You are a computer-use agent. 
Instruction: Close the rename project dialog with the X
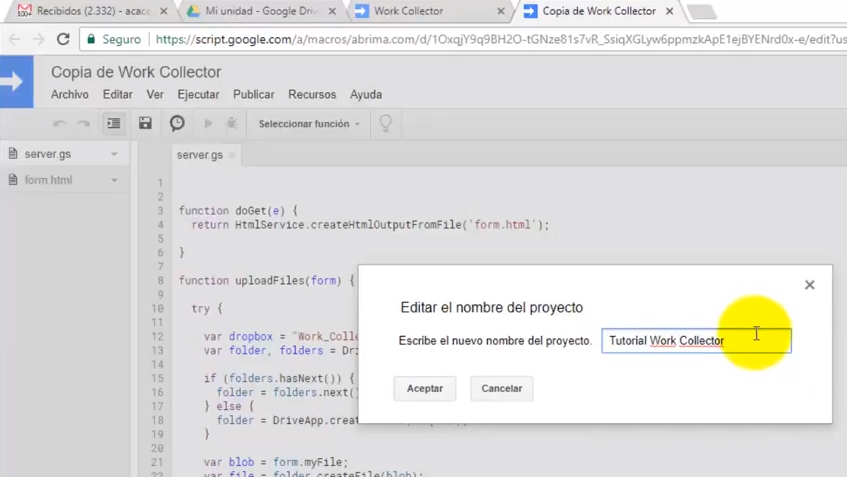pos(809,285)
